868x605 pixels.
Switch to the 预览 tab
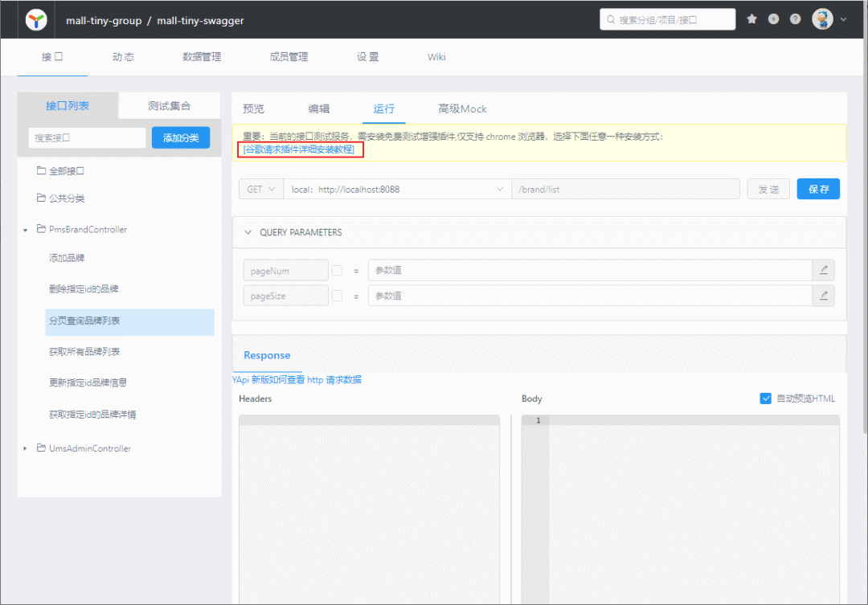tap(253, 109)
